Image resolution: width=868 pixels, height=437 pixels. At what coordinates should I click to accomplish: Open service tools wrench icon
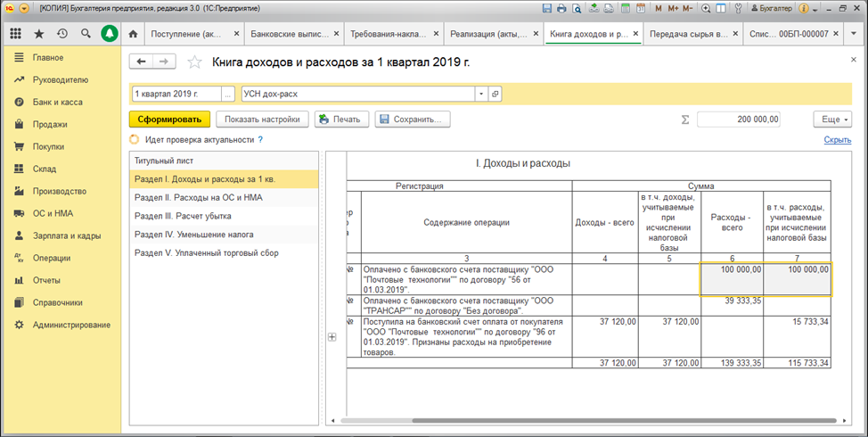click(738, 9)
